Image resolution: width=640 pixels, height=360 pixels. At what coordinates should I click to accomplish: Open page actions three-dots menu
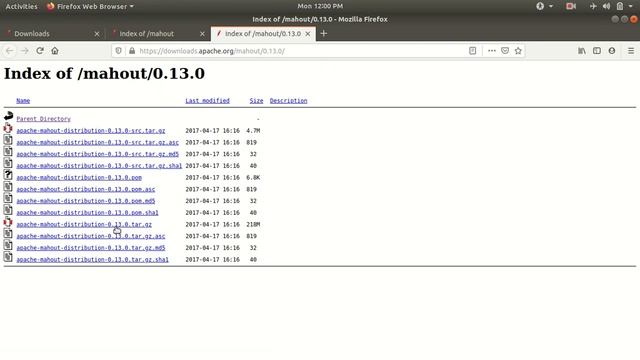(492, 51)
